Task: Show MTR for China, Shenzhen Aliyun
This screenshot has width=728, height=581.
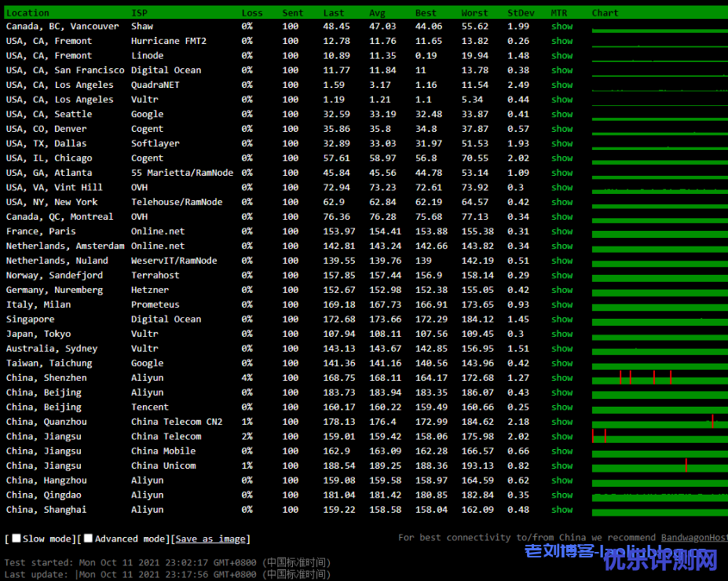Action: pos(562,378)
